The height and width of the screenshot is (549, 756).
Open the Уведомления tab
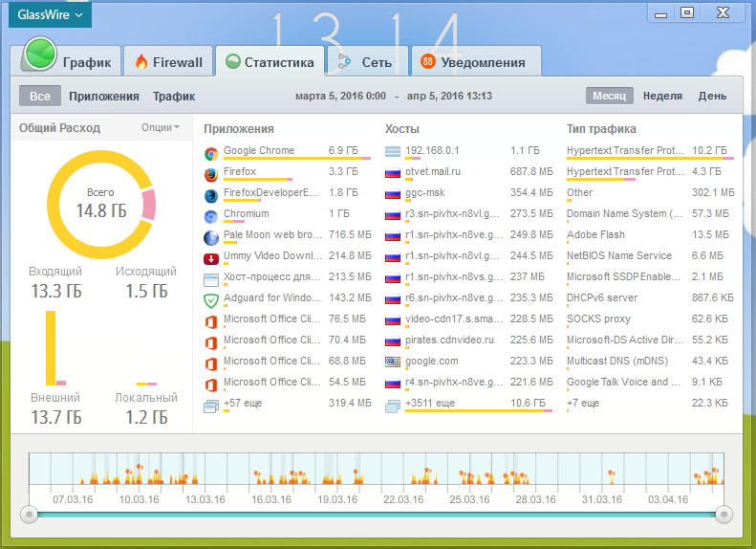coord(476,61)
